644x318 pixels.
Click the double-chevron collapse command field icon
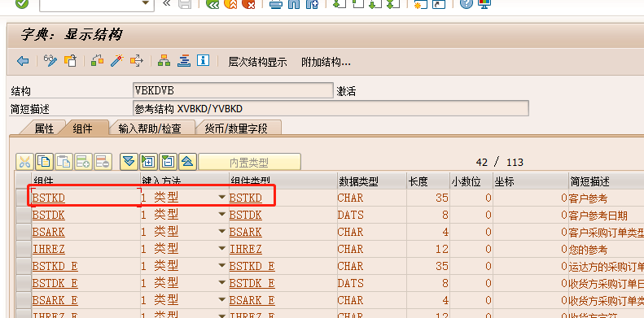point(166,4)
